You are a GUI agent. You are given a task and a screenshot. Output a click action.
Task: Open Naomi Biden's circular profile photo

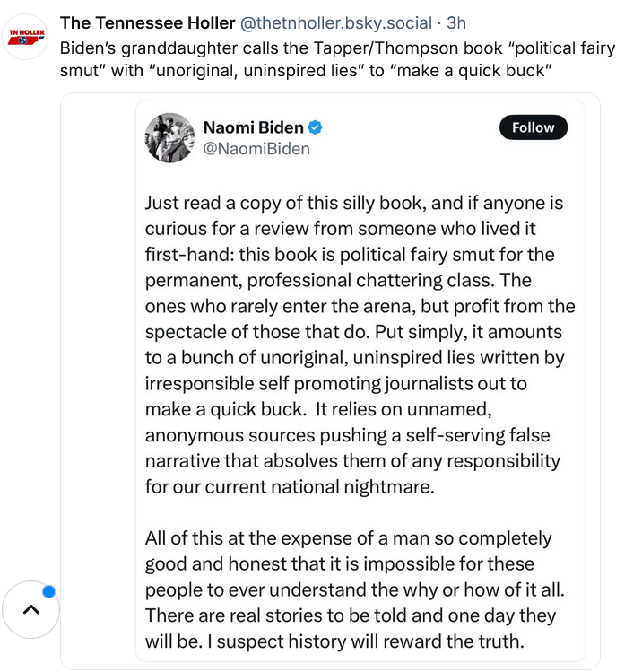pos(170,137)
